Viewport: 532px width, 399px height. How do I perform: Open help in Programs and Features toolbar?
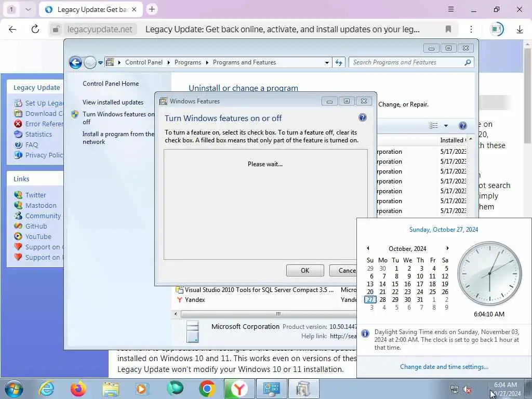coord(462,126)
